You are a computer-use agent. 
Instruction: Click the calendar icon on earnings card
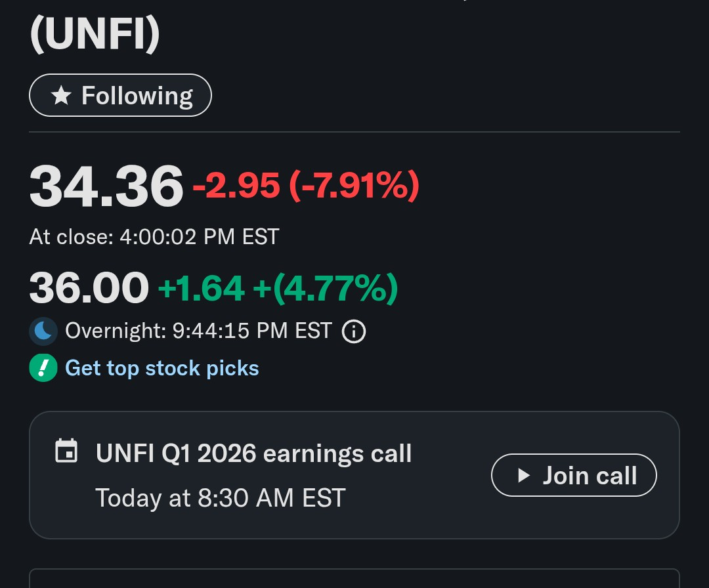(66, 452)
